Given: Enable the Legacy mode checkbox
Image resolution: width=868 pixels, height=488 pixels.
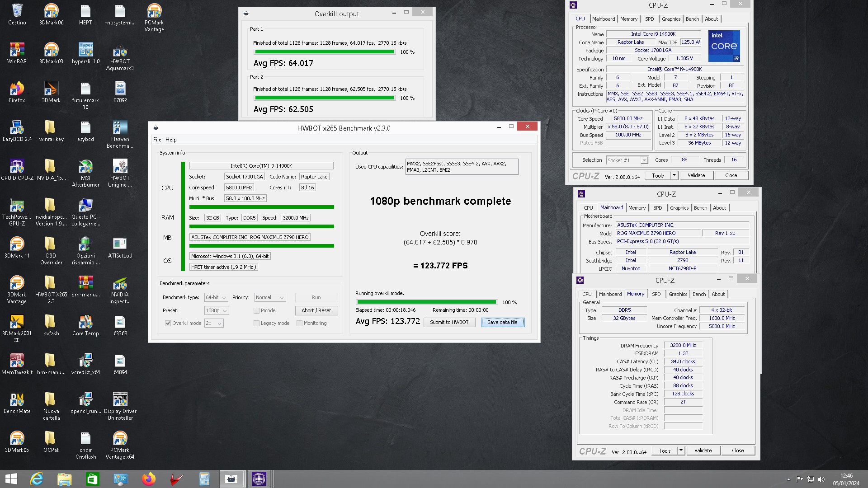Looking at the screenshot, I should [257, 323].
